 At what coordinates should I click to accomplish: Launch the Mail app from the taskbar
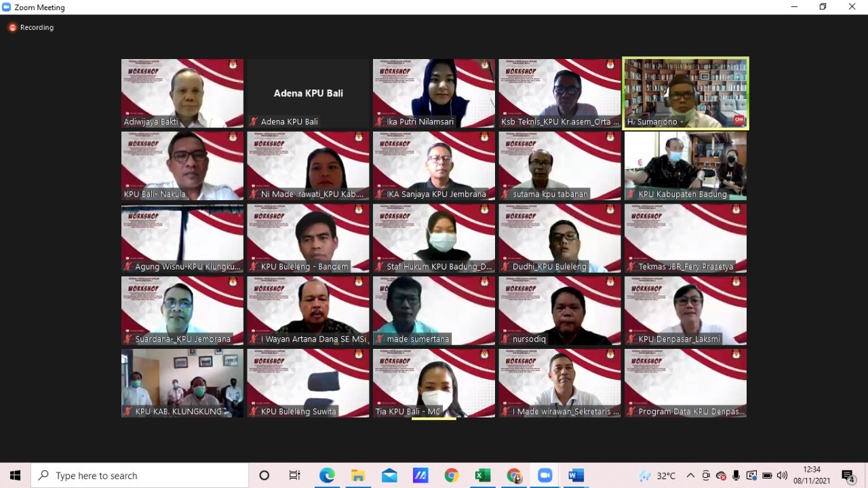coord(389,476)
